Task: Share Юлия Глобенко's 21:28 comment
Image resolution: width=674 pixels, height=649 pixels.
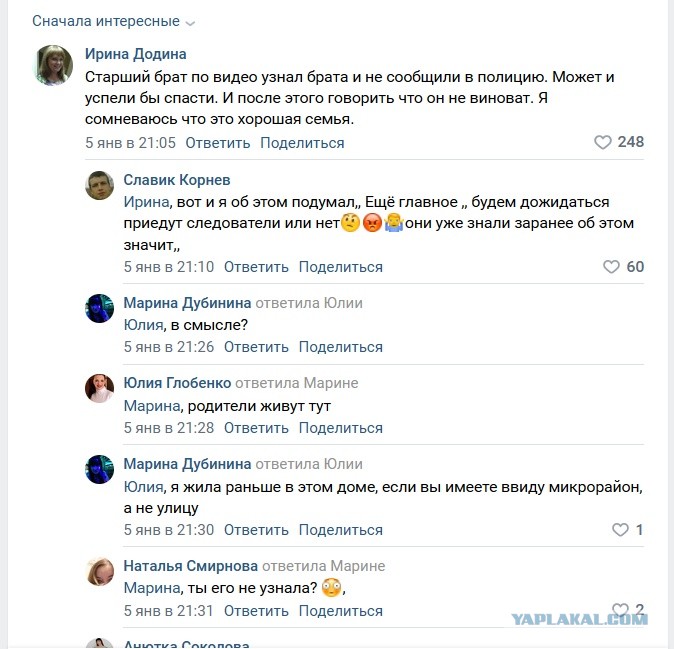Action: 340,428
